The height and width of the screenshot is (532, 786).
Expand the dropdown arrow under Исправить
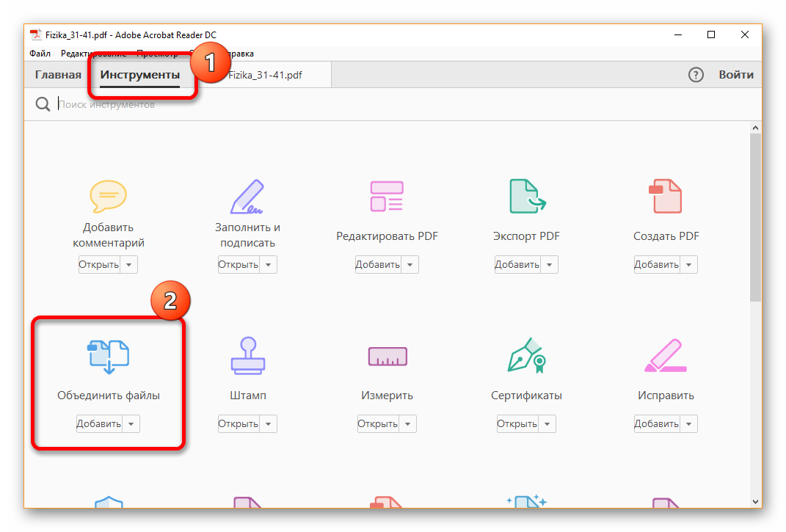point(688,424)
